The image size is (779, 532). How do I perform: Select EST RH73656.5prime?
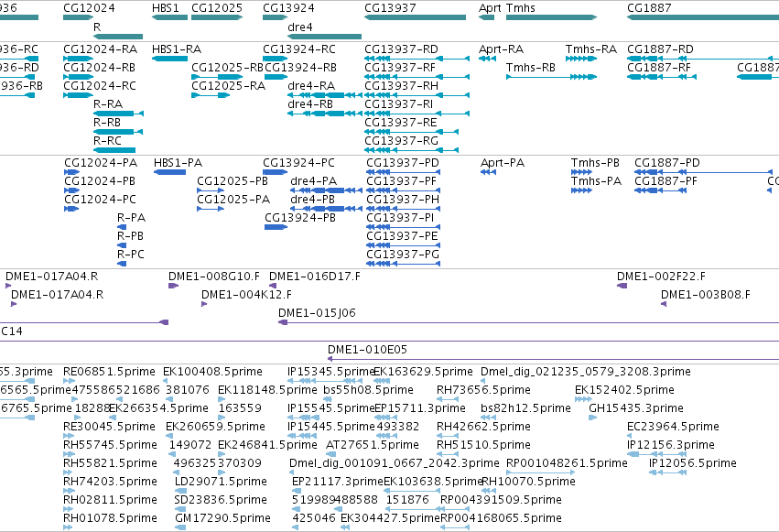click(448, 399)
